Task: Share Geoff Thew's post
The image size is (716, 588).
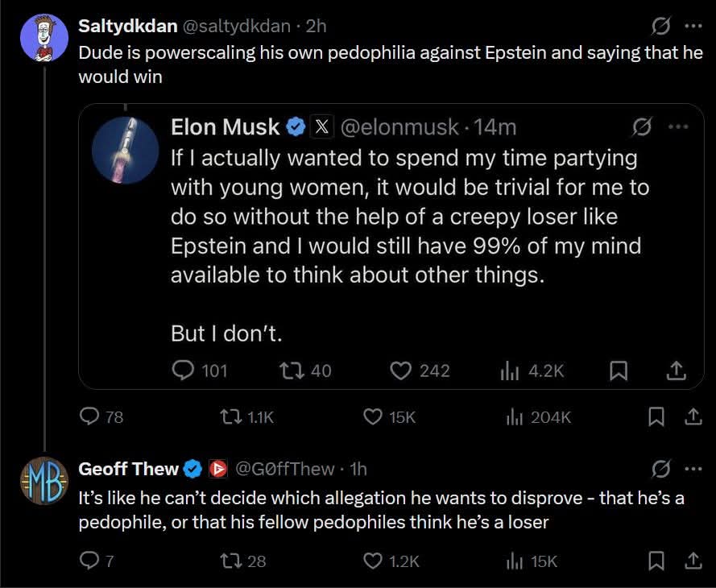Action: (x=692, y=561)
